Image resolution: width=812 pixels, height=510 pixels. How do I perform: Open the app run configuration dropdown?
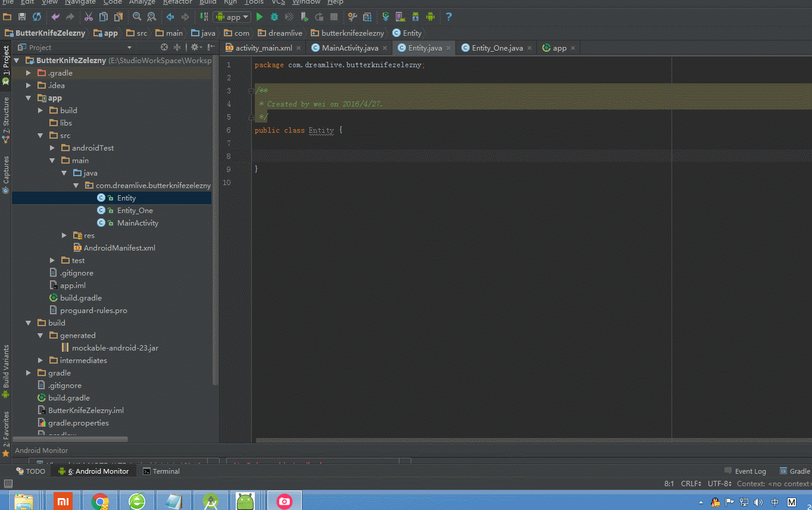(232, 17)
